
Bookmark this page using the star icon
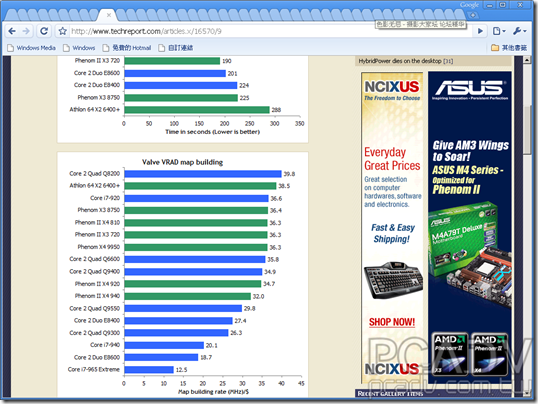point(62,31)
